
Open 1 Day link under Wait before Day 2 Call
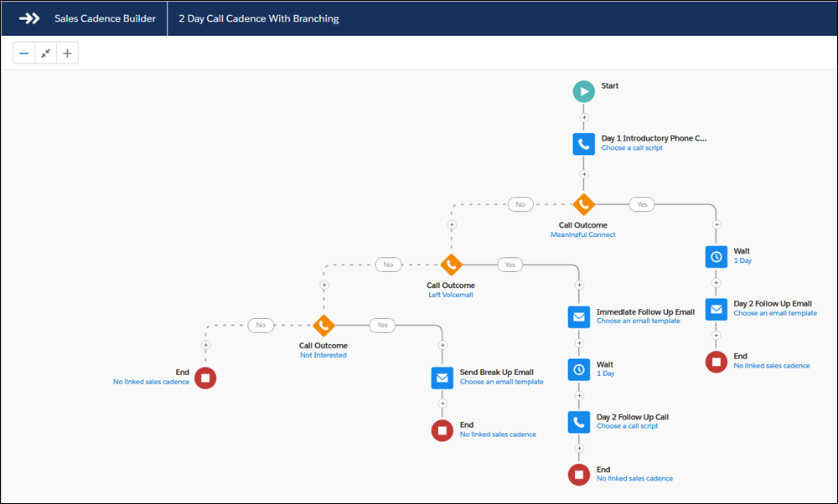coord(606,373)
